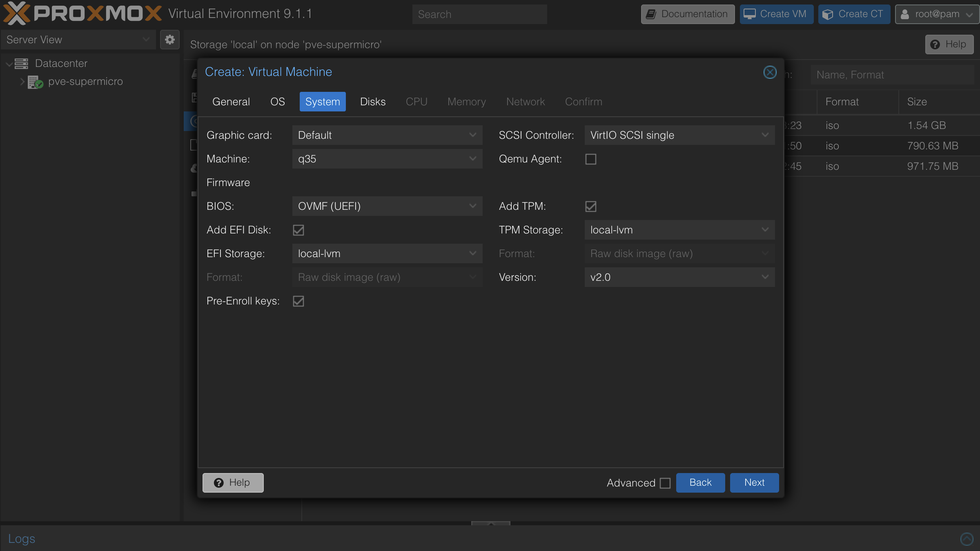This screenshot has height=551, width=980.
Task: Open the Documentation page
Action: pos(687,14)
